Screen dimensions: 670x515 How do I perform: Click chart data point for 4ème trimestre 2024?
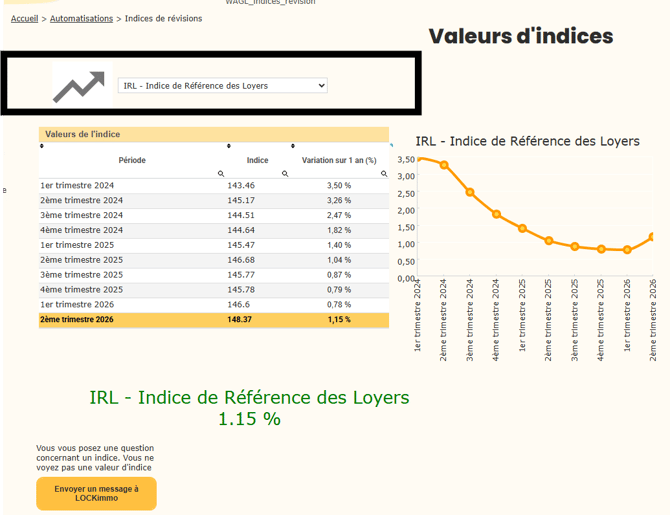click(496, 214)
